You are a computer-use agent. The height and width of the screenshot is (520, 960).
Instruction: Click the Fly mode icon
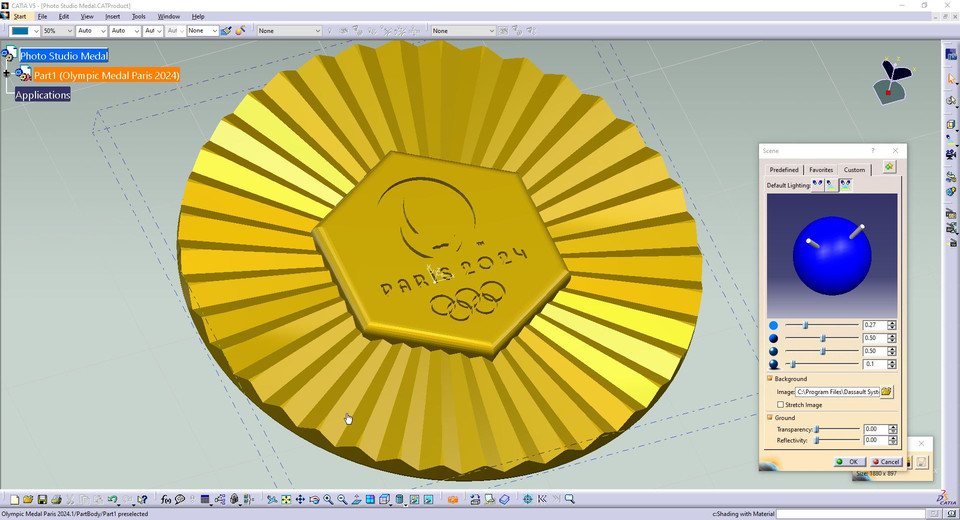[x=272, y=500]
